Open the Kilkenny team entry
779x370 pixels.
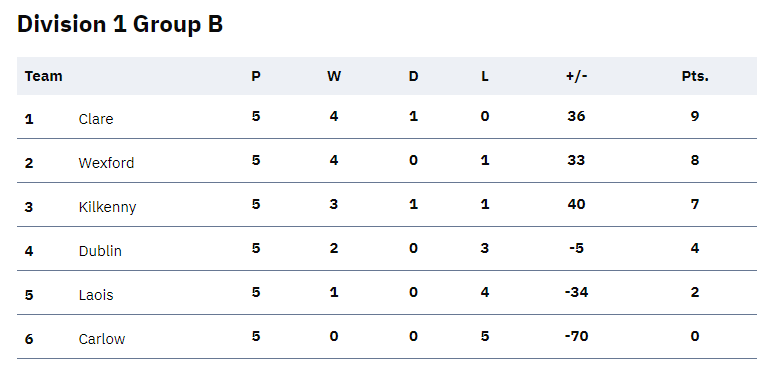[107, 207]
